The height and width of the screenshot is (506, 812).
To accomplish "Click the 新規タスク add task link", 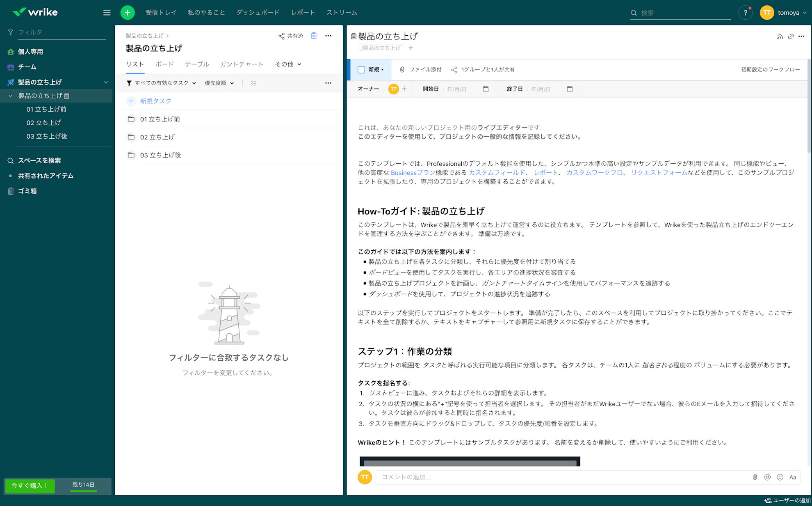I will click(155, 101).
